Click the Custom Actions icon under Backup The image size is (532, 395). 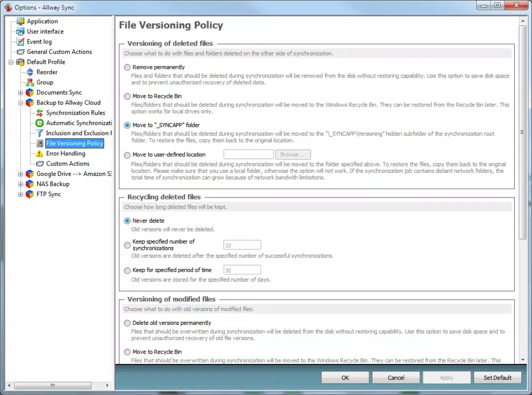point(39,163)
